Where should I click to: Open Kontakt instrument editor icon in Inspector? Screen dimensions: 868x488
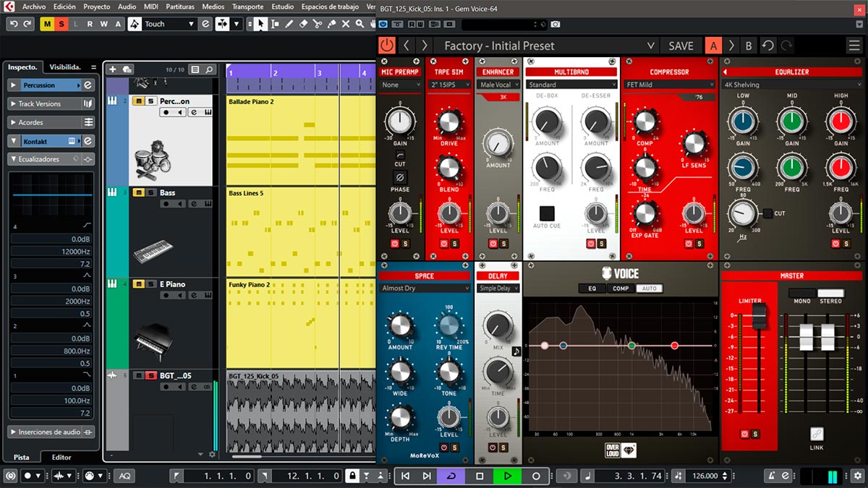88,140
